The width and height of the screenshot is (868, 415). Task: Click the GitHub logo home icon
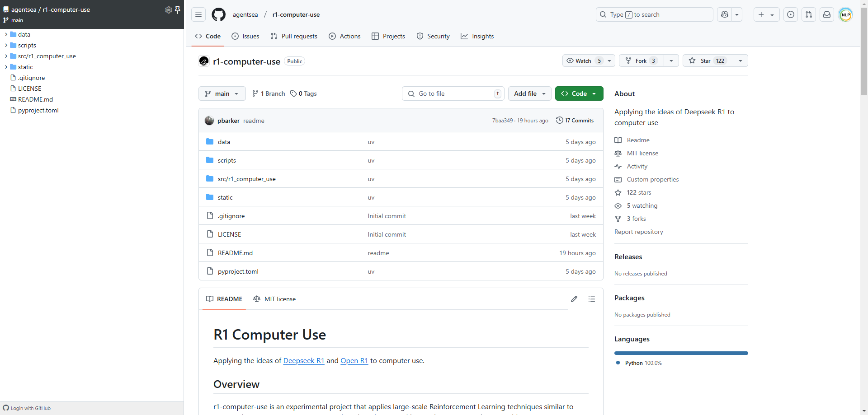tap(218, 14)
